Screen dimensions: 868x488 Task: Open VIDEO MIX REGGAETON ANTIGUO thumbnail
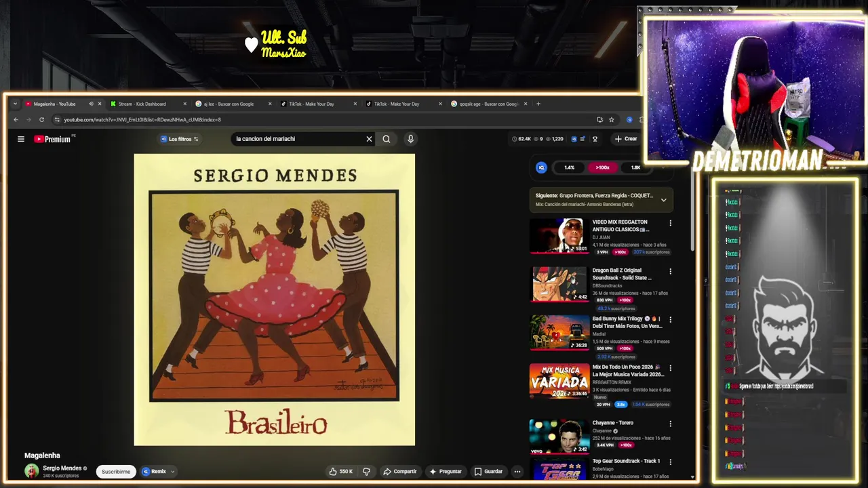(559, 235)
